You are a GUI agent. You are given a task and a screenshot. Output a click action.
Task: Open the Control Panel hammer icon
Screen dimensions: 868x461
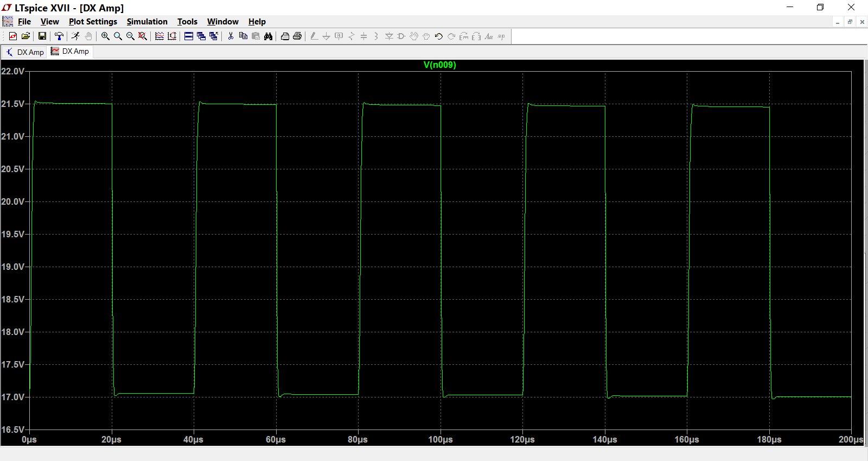point(59,36)
